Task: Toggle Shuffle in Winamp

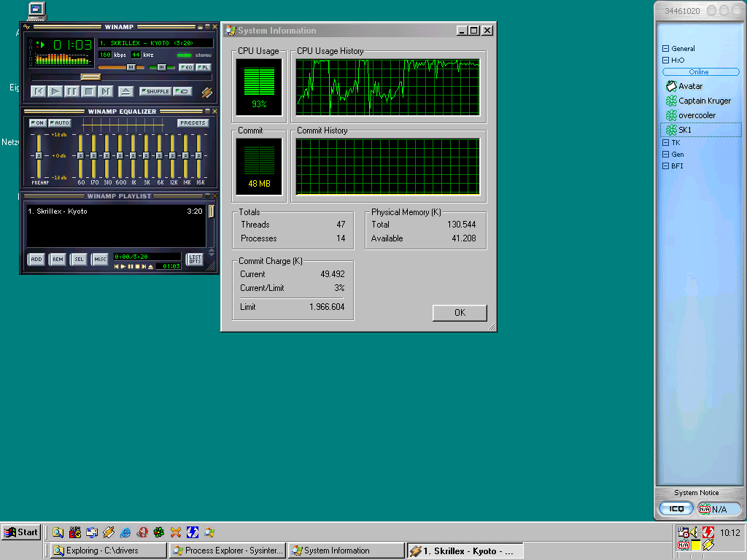Action: (x=155, y=91)
